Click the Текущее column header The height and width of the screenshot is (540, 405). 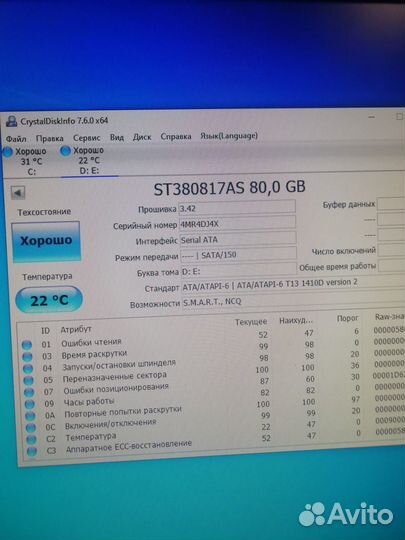point(251,322)
